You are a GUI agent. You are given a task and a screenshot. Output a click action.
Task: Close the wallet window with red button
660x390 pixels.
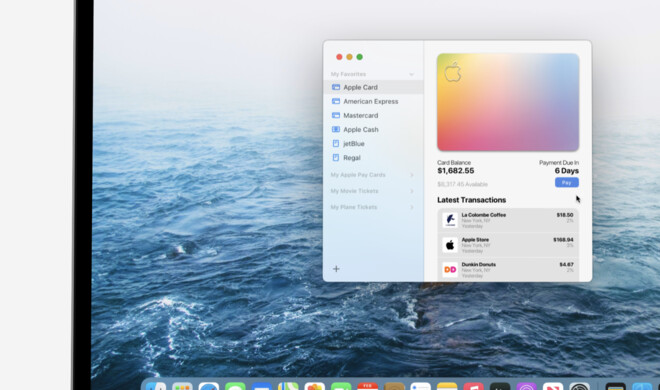pyautogui.click(x=339, y=57)
